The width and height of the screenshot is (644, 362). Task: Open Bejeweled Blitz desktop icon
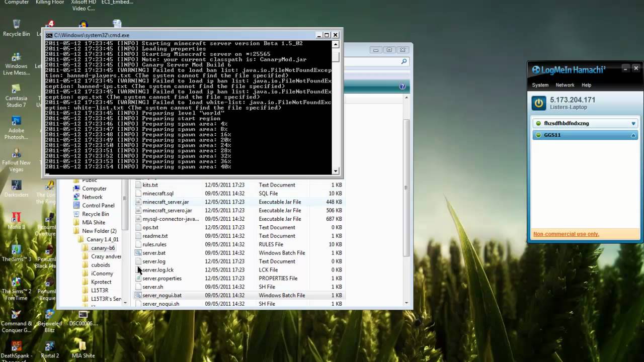[50, 320]
